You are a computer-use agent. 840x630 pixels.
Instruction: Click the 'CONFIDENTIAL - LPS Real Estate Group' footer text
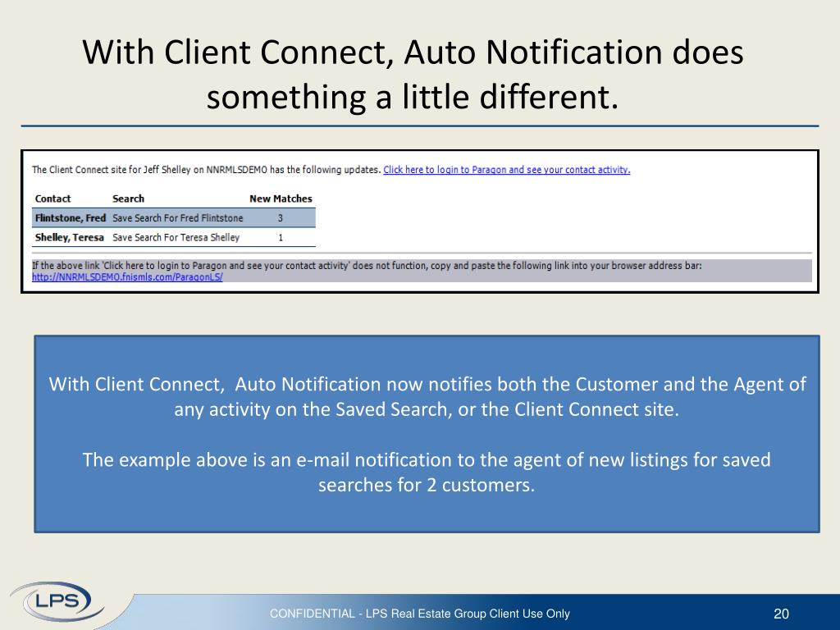(419, 614)
